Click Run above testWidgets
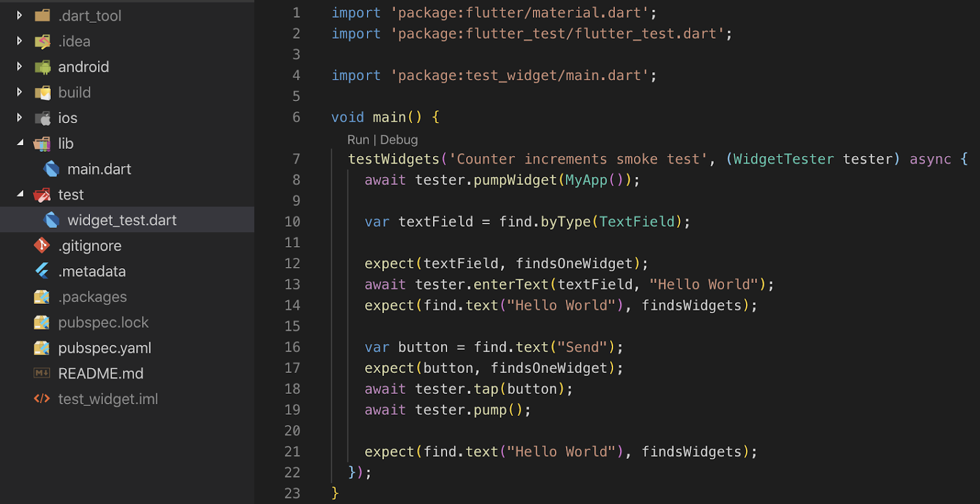Viewport: 980px width, 504px height. 358,140
